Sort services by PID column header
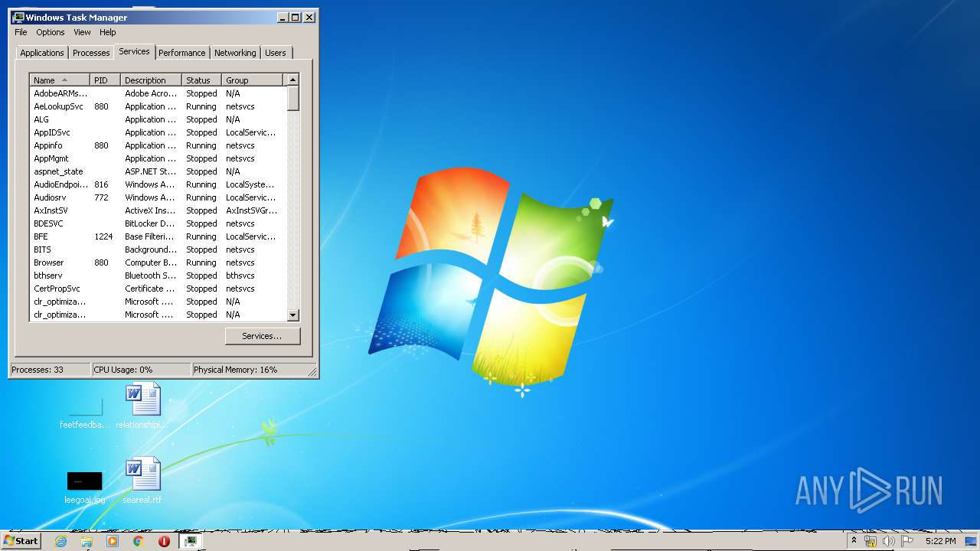Screen dimensions: 980x551 pyautogui.click(x=106, y=80)
